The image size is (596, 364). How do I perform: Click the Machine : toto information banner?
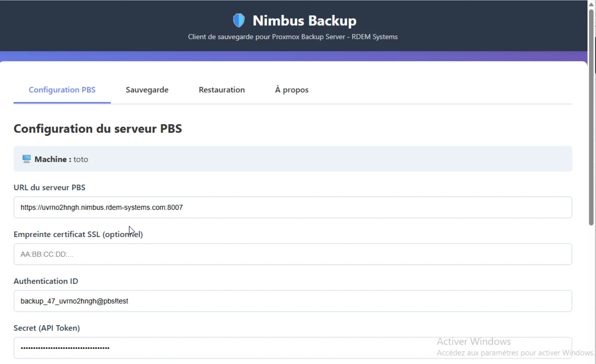coord(292,159)
